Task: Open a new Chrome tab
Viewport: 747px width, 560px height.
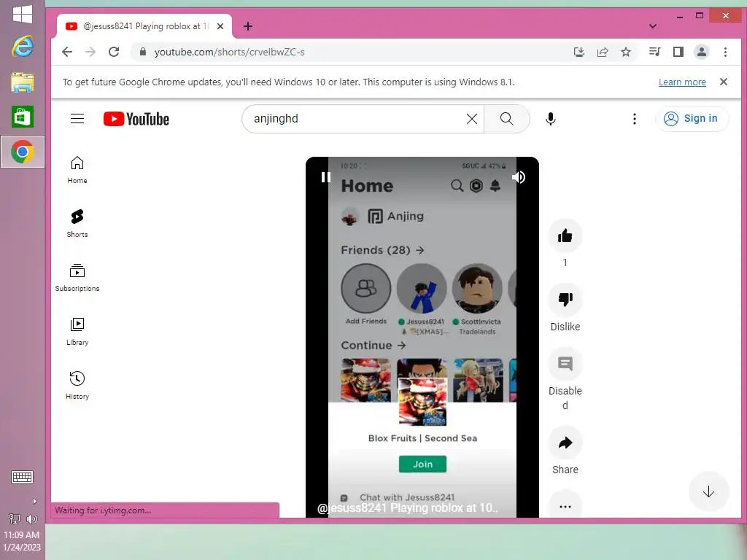Action: pyautogui.click(x=248, y=26)
